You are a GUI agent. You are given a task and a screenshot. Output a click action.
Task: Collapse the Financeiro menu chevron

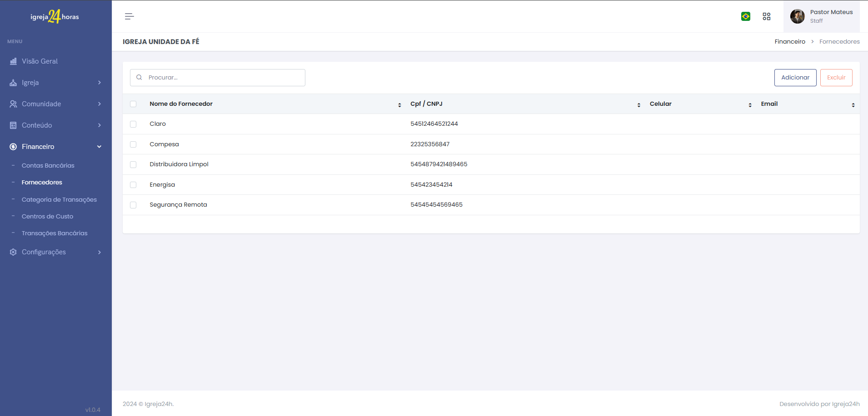[x=99, y=147]
